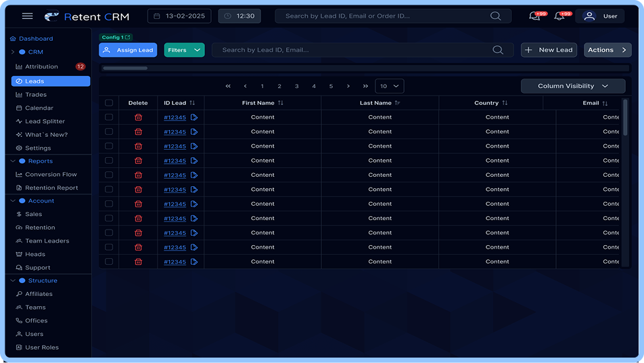The height and width of the screenshot is (363, 644).
Task: Expand the Actions menu
Action: 607,49
